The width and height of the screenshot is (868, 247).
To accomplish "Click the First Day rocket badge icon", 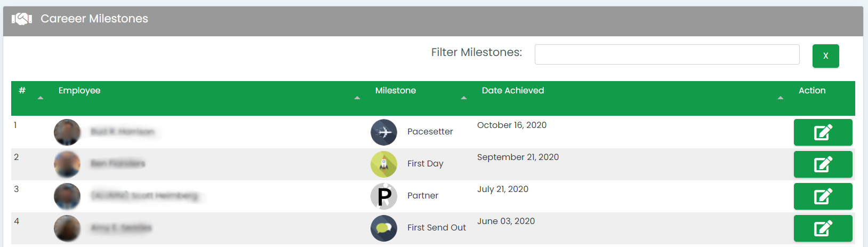I will pos(384,164).
